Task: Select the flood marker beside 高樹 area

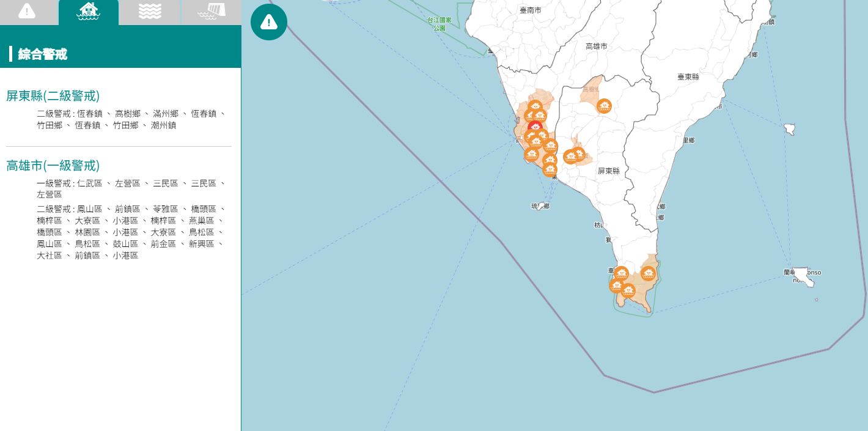Action: tap(604, 106)
